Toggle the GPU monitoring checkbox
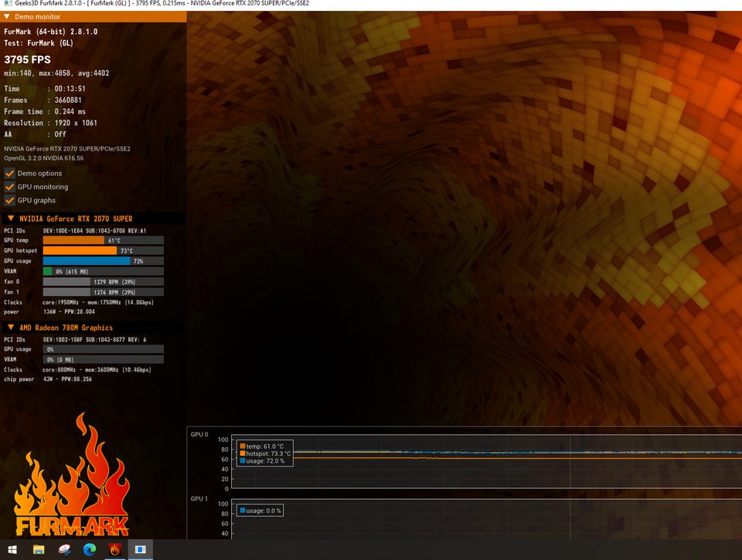The image size is (742, 560). pos(9,187)
